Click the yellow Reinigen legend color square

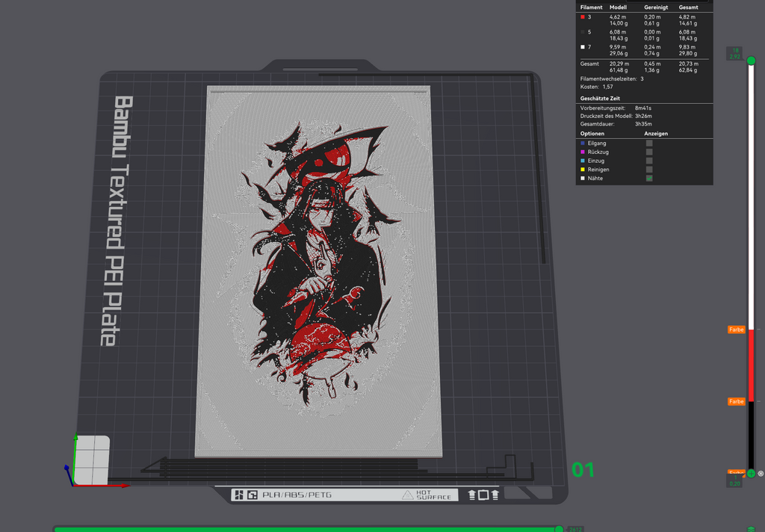(x=583, y=170)
